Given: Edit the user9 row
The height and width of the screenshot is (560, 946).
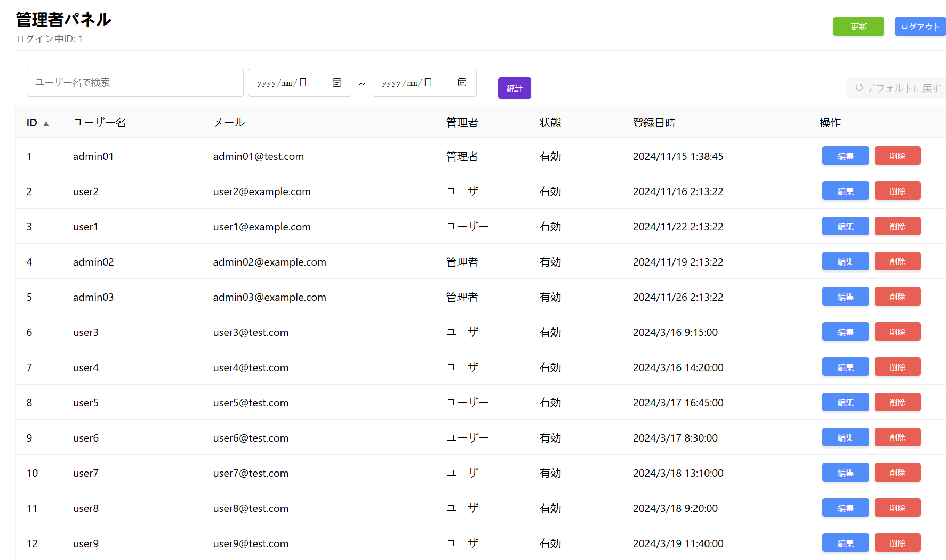Looking at the screenshot, I should (x=845, y=543).
